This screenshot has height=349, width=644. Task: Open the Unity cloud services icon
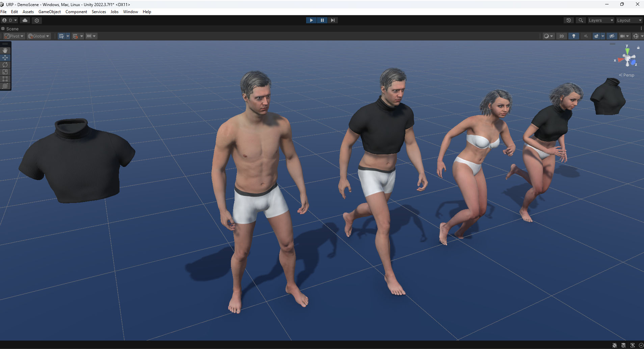tap(25, 20)
